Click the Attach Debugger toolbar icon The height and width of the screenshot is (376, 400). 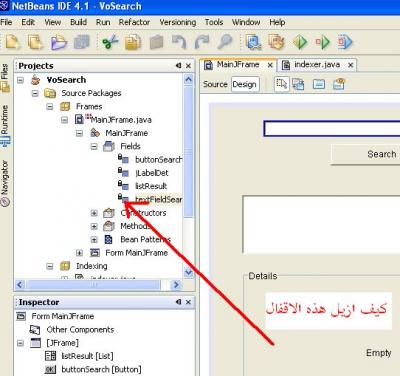click(345, 42)
